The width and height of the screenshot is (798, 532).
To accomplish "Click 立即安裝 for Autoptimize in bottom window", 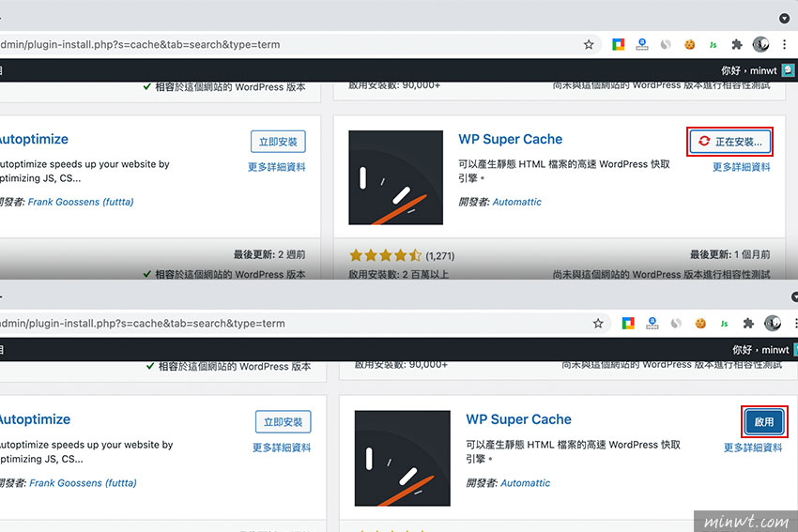I will pos(283,421).
